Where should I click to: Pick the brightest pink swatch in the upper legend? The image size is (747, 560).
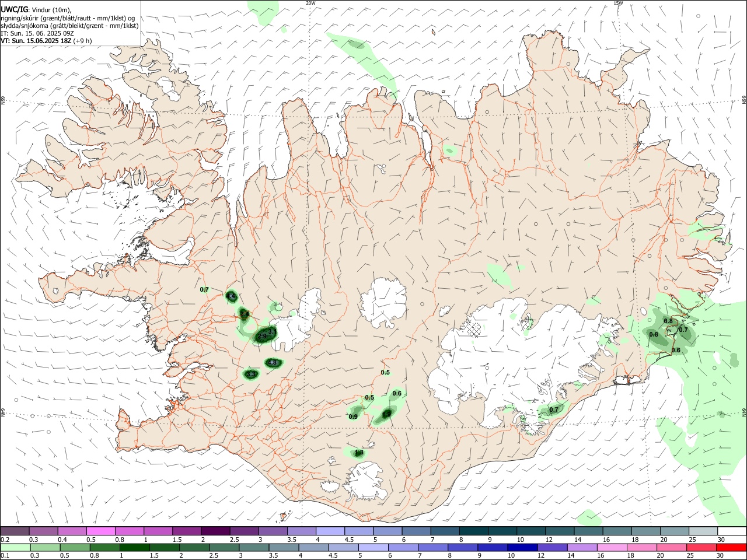coord(100,531)
